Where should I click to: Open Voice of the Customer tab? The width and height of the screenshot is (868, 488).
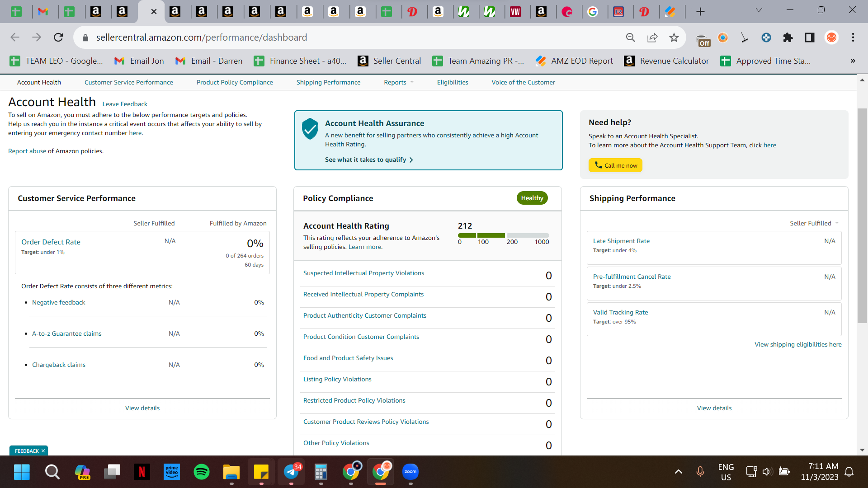tap(524, 82)
